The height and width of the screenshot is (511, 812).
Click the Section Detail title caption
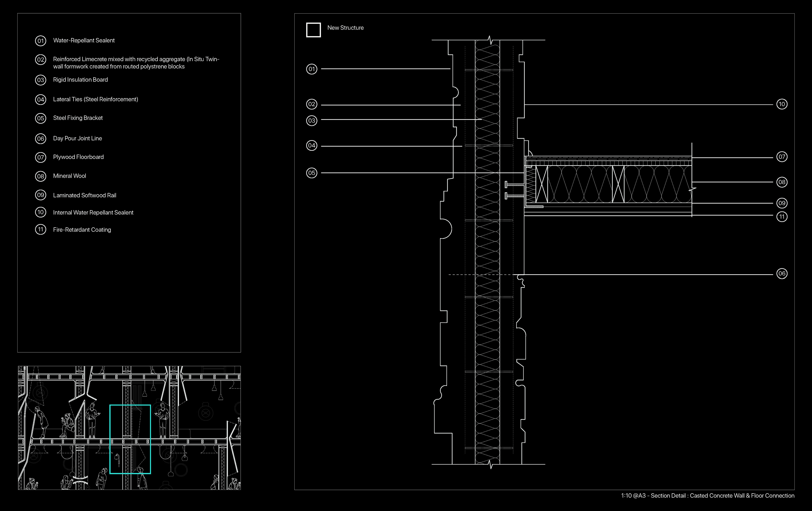pos(708,496)
